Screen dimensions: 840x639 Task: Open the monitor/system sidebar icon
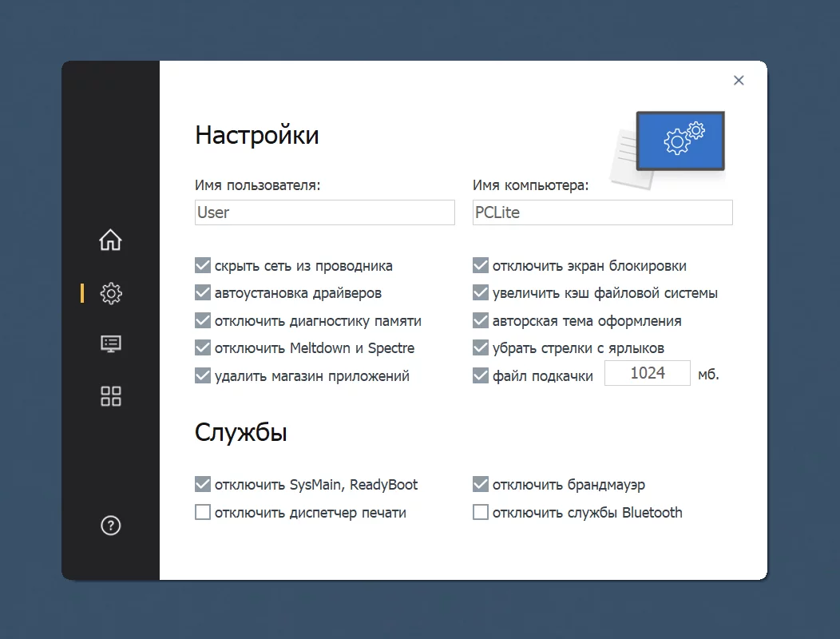coord(110,343)
